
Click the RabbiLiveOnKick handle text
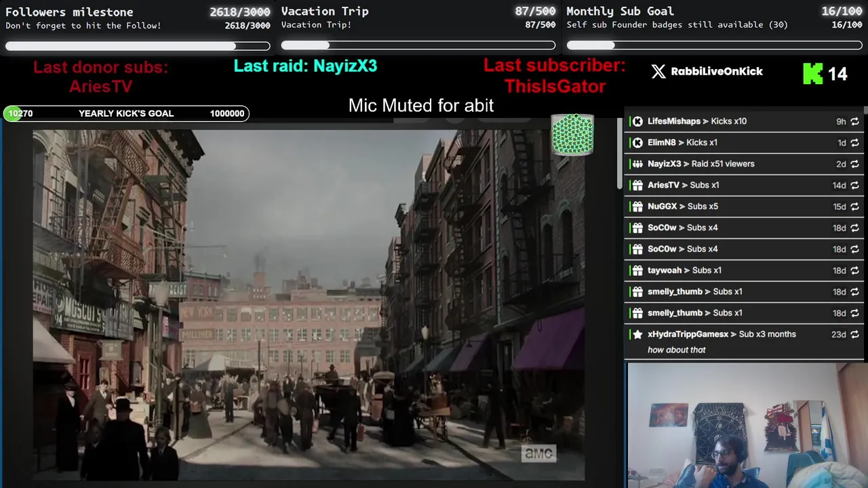pos(717,71)
